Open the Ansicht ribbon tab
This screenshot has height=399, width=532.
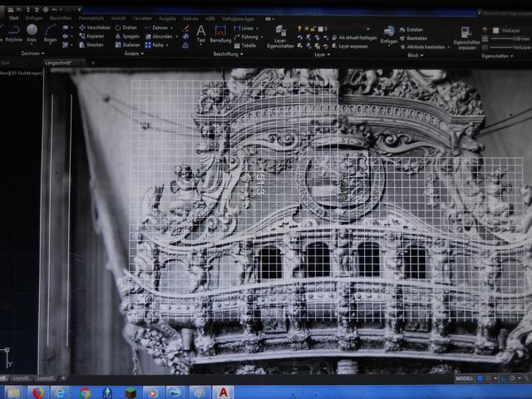[x=118, y=18]
